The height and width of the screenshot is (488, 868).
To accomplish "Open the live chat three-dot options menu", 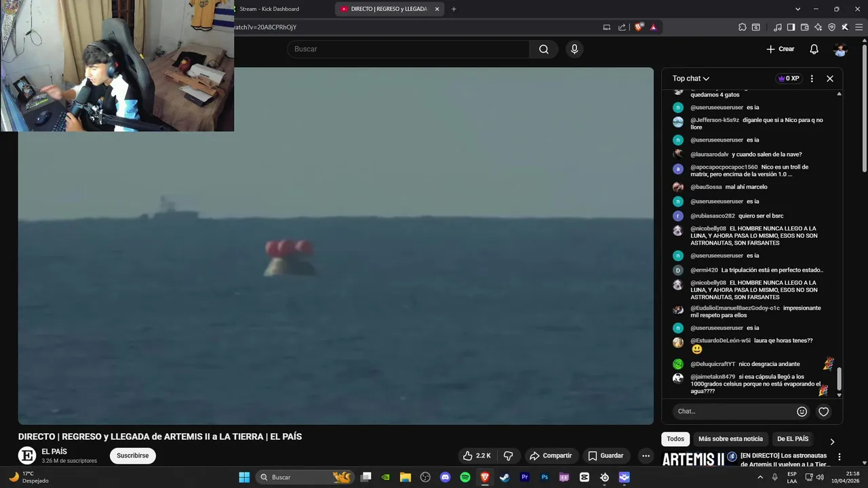I will tap(812, 79).
